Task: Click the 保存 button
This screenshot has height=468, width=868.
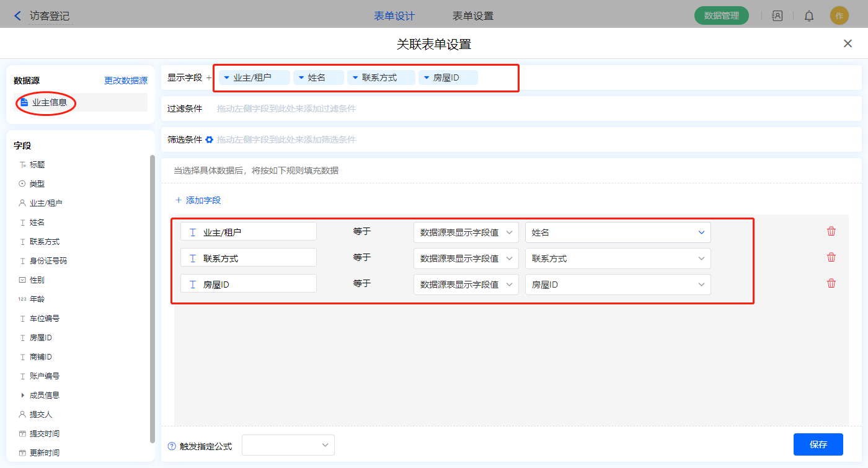Action: point(818,444)
